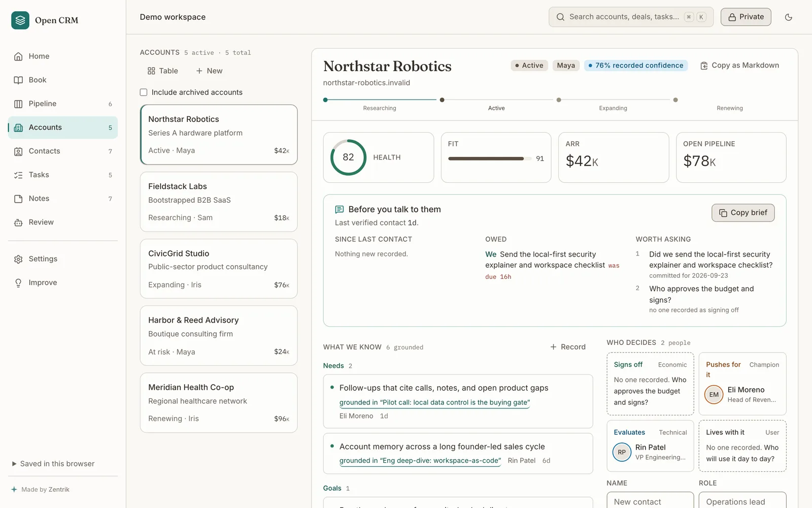Click the Fit score progress bar
The height and width of the screenshot is (508, 812).
490,158
